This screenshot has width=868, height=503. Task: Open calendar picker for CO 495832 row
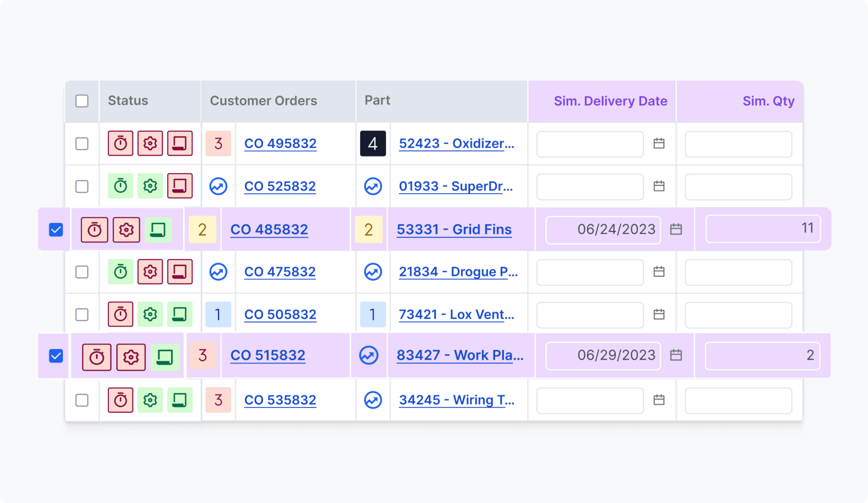659,143
